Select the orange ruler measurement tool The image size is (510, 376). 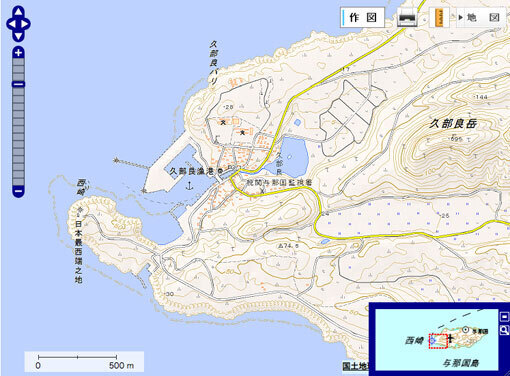440,18
